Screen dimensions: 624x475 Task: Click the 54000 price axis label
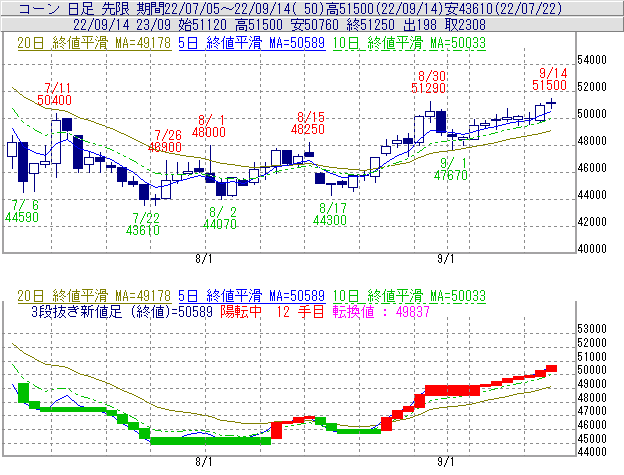594,60
